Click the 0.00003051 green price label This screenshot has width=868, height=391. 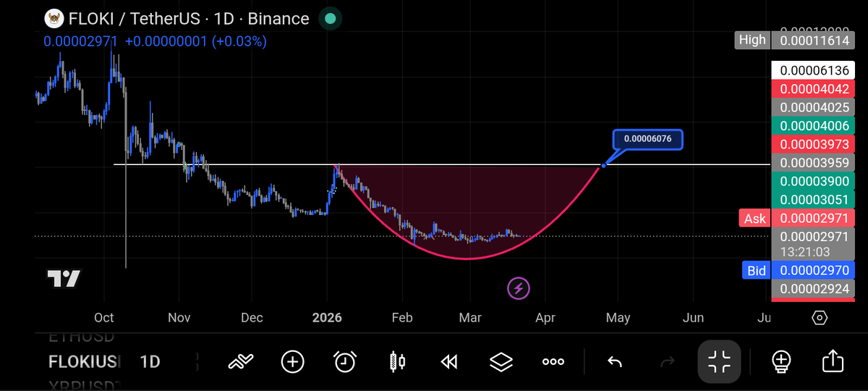(x=813, y=200)
